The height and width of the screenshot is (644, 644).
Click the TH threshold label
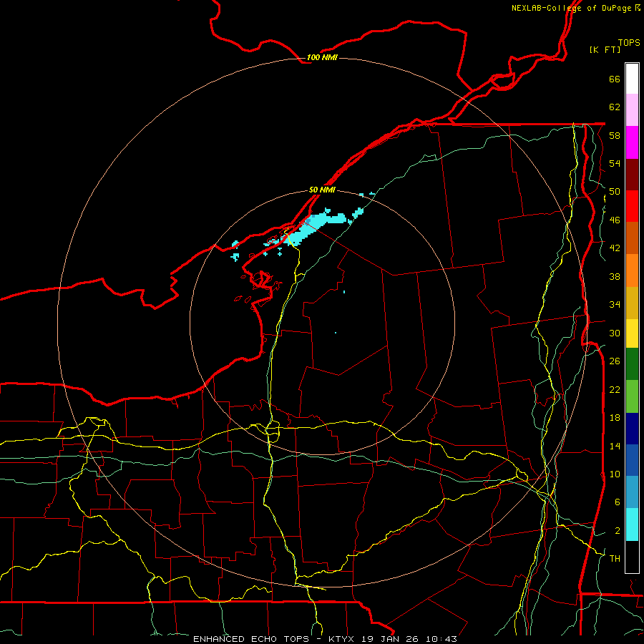click(x=615, y=559)
